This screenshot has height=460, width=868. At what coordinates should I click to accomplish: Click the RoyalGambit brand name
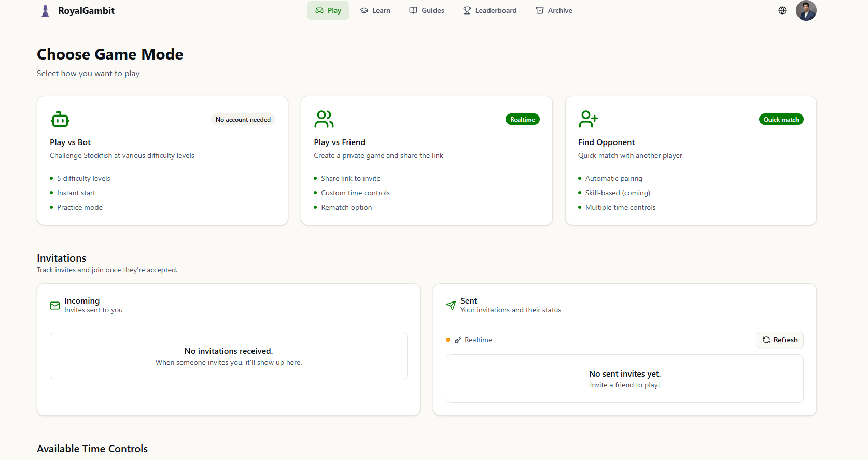(x=86, y=11)
